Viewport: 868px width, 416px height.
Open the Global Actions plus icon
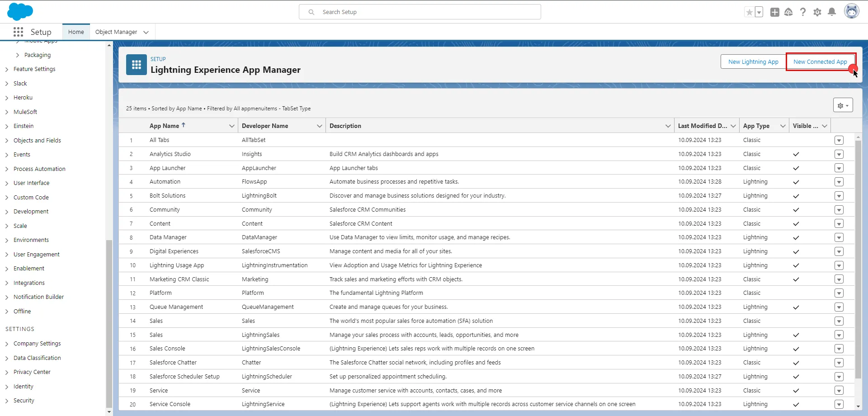pos(774,12)
